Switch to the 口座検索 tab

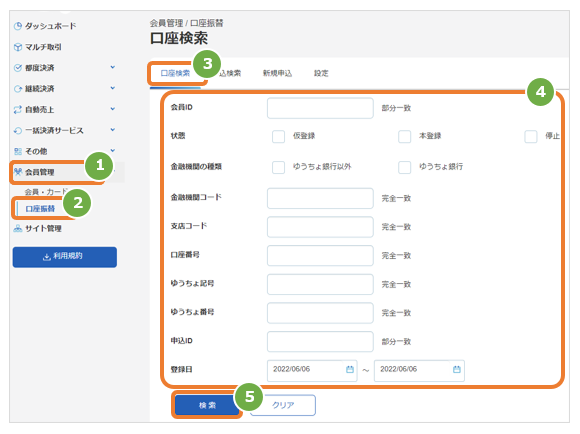[x=175, y=73]
